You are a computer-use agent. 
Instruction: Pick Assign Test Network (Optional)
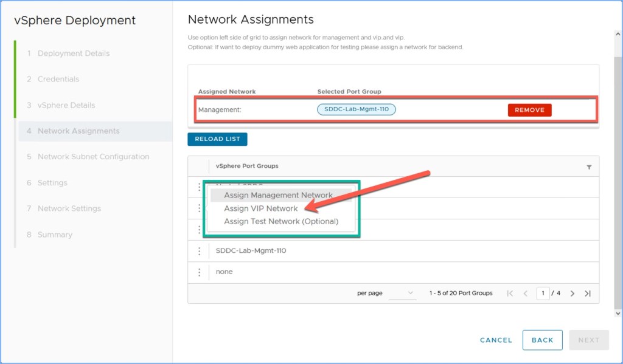281,222
